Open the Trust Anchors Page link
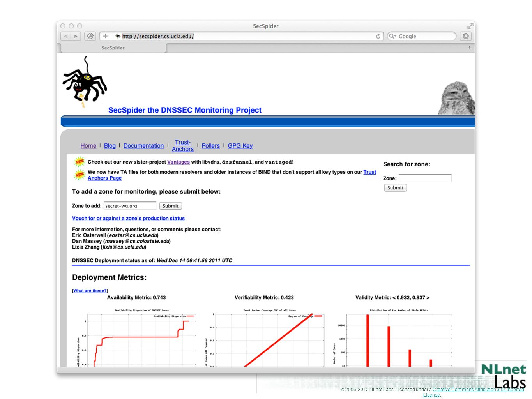Viewport: 532px width, 399px height. (x=104, y=178)
